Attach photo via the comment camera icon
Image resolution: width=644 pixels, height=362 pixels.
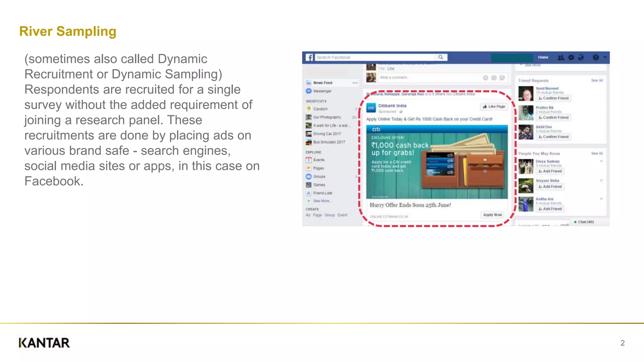494,78
